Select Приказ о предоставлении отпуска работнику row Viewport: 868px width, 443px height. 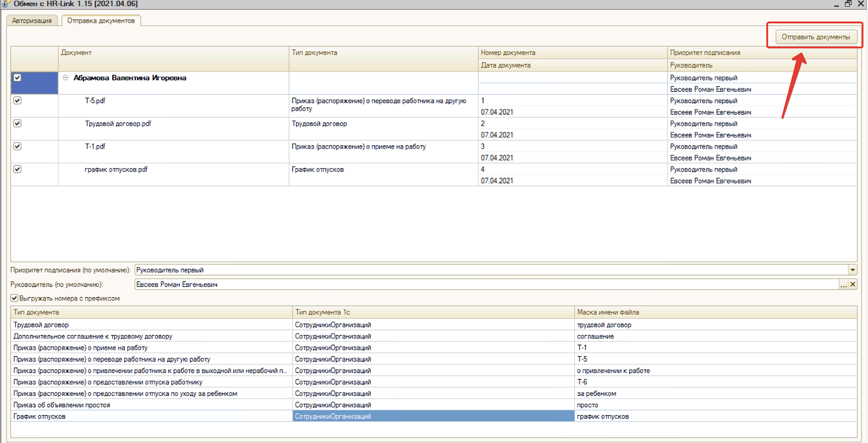(152, 382)
